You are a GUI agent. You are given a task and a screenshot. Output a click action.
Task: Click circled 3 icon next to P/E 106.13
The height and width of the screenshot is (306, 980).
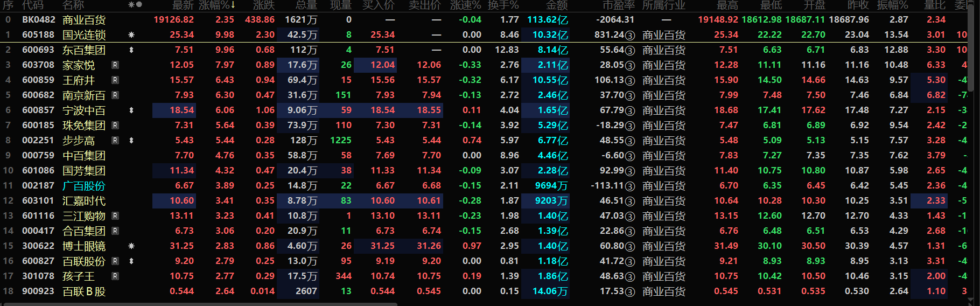point(630,80)
